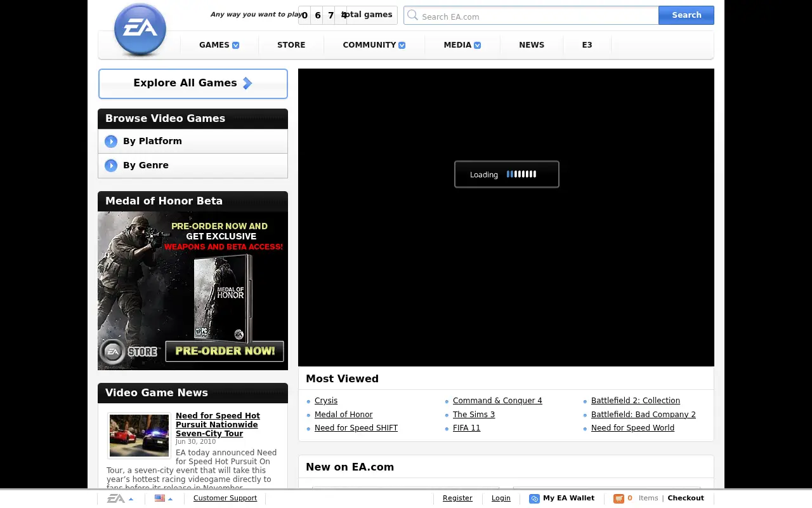
Task: Open the E3 menu item
Action: [587, 45]
